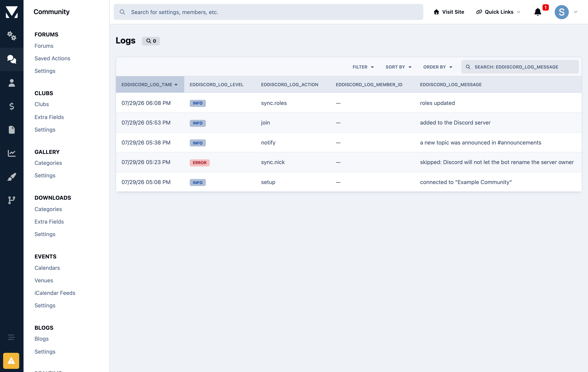Click the "join" action cell

[265, 122]
